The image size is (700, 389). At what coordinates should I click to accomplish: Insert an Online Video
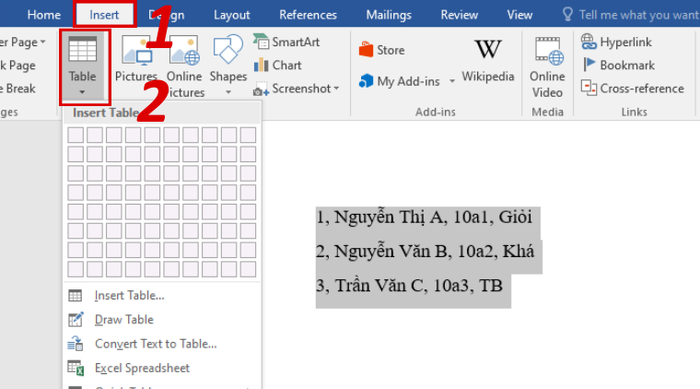[547, 67]
